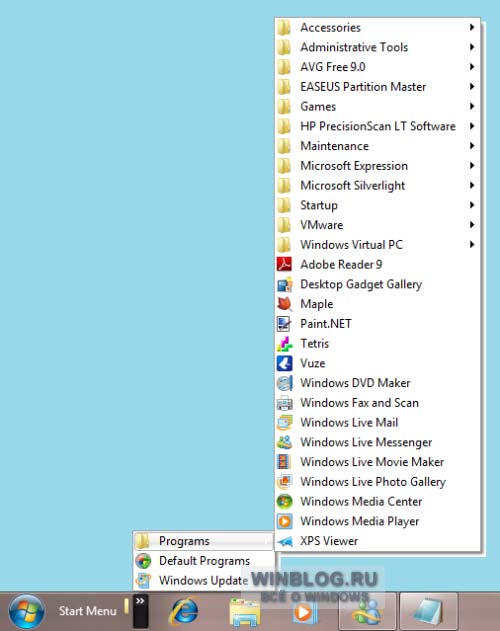This screenshot has height=631, width=500.
Task: Click the Start orb button
Action: tap(27, 612)
